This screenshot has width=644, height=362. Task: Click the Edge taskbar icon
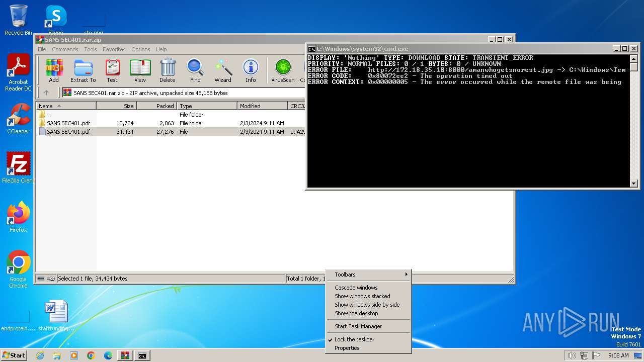(x=108, y=355)
